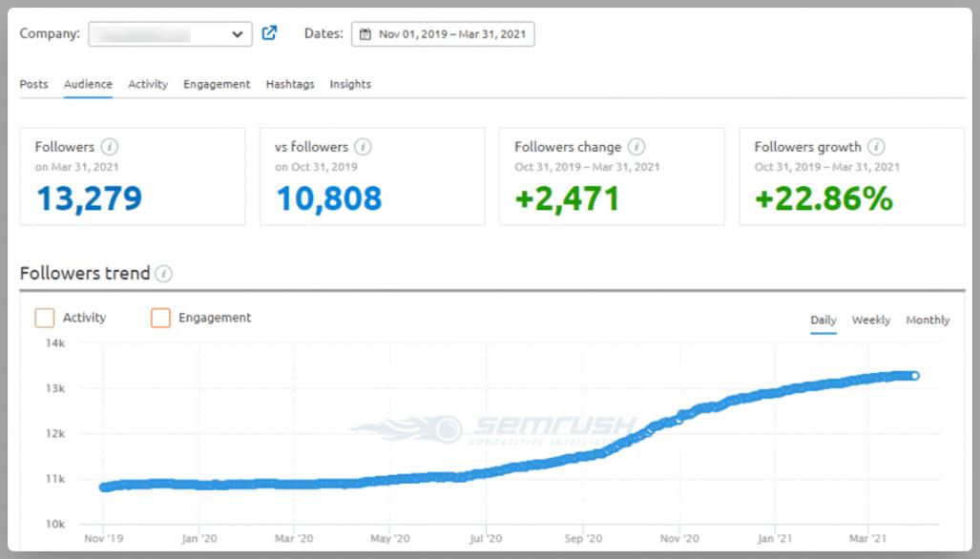Click info icon beside Followers growth

tap(876, 147)
